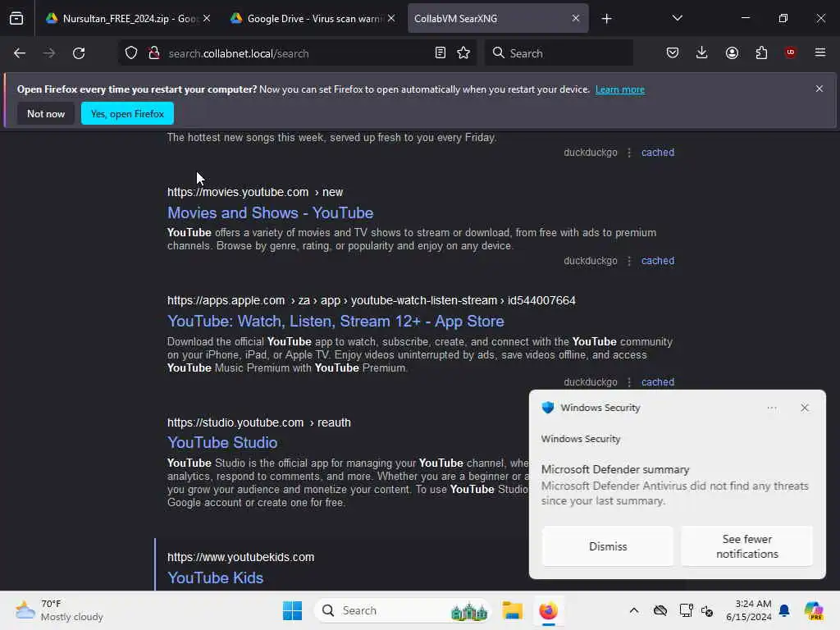Open a new browser tab
Viewport: 840px width, 630px height.
point(606,19)
